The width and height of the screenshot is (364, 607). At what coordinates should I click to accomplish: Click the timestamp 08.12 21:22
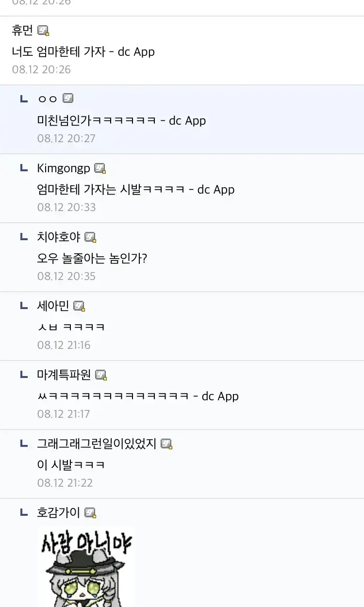[66, 482]
